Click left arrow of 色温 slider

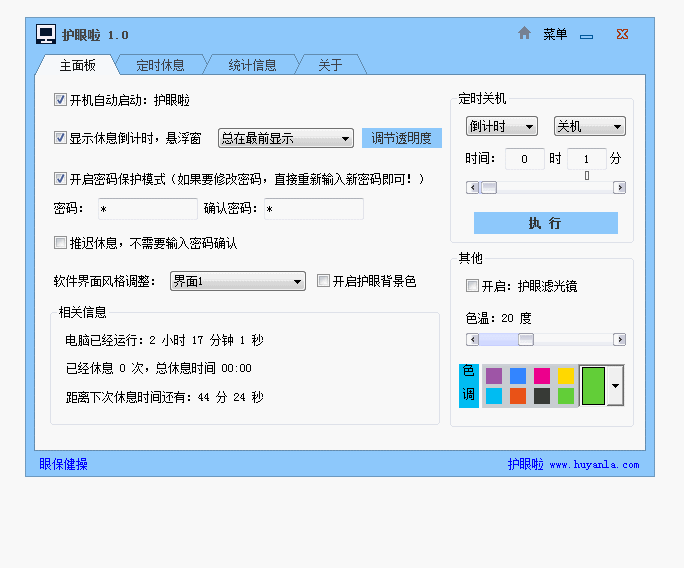point(472,339)
